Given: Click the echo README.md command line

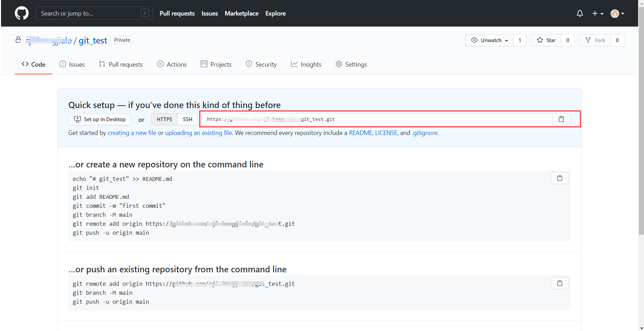Looking at the screenshot, I should (122, 179).
